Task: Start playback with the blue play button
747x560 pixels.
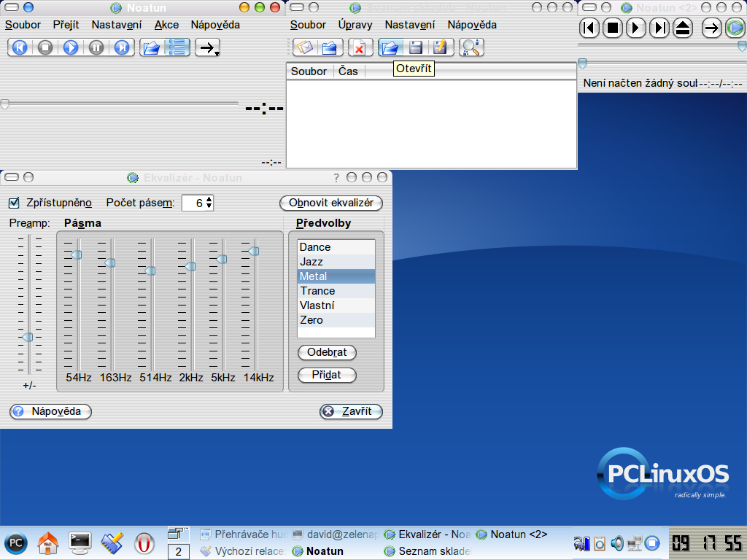Action: point(71,47)
